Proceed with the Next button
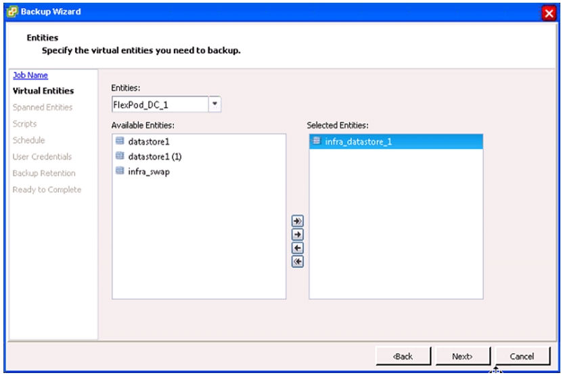Screen dimensions: 561x392 tap(463, 356)
